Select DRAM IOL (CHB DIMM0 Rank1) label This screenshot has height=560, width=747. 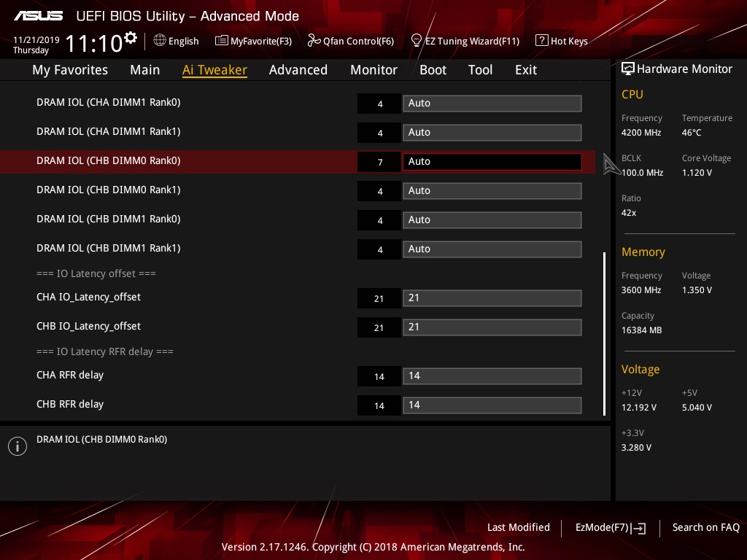[109, 190]
